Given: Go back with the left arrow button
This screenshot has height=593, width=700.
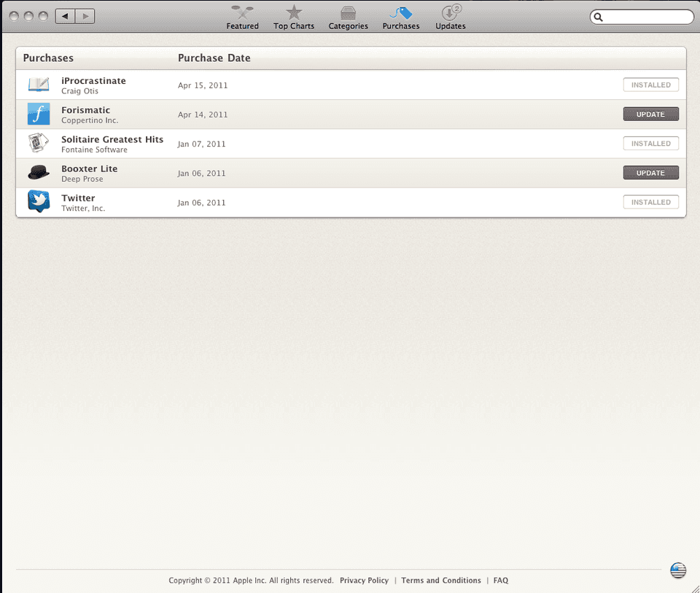Looking at the screenshot, I should (65, 17).
